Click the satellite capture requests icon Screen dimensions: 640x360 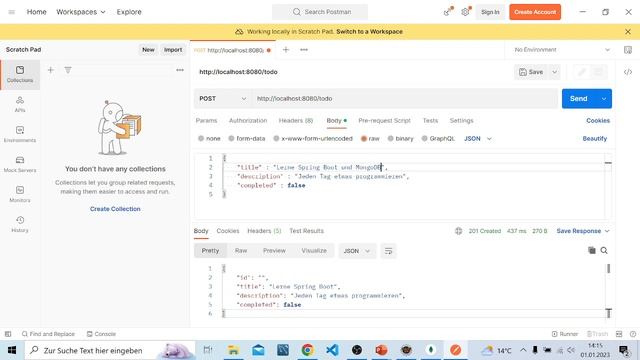point(448,12)
